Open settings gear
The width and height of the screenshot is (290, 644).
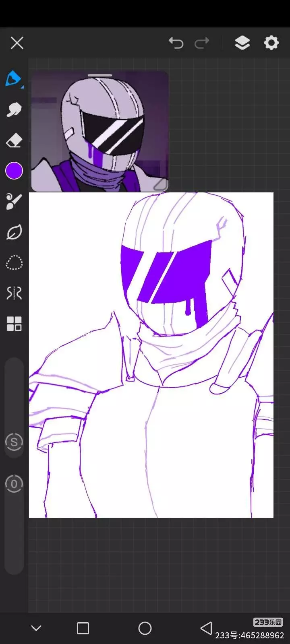point(271,43)
